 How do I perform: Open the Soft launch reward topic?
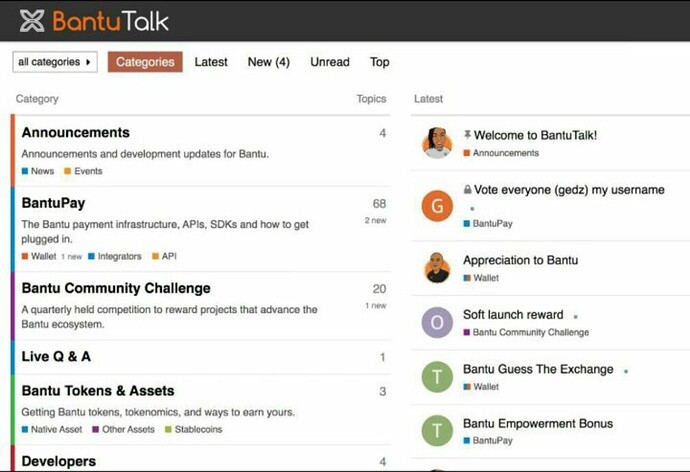pos(513,315)
